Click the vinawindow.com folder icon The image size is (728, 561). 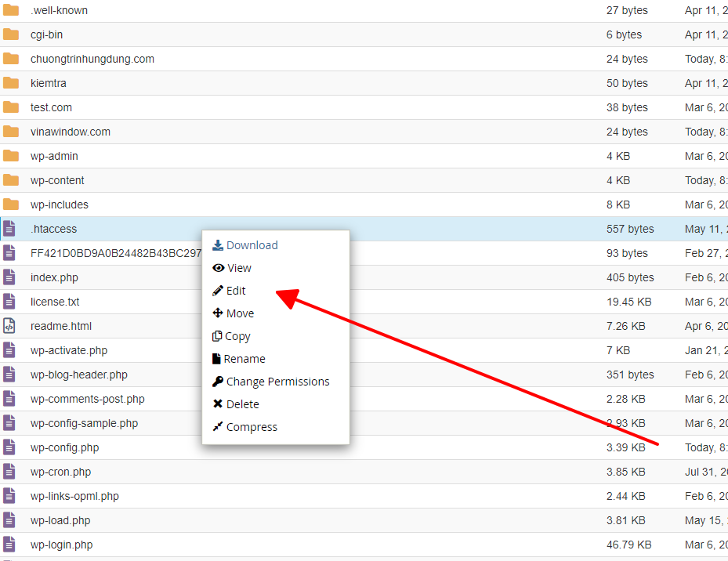(x=11, y=132)
